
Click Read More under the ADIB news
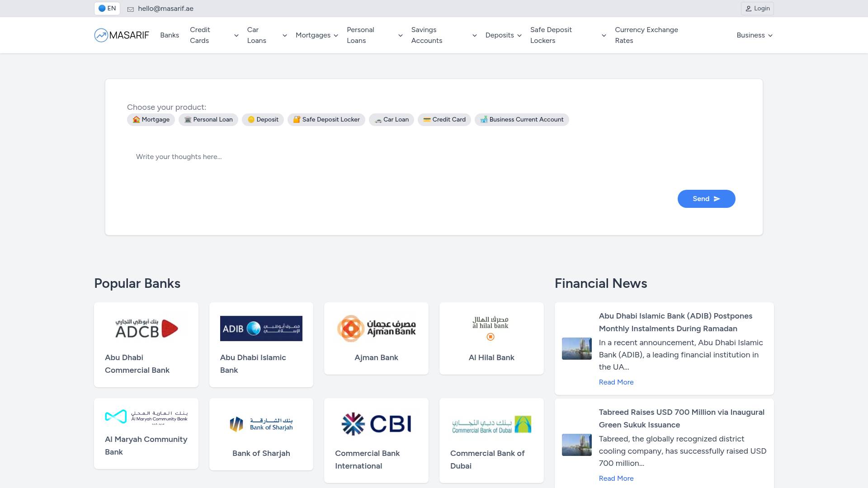point(616,382)
